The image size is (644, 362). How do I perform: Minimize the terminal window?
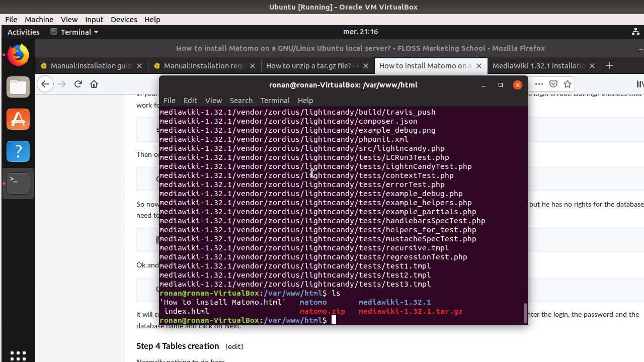484,85
